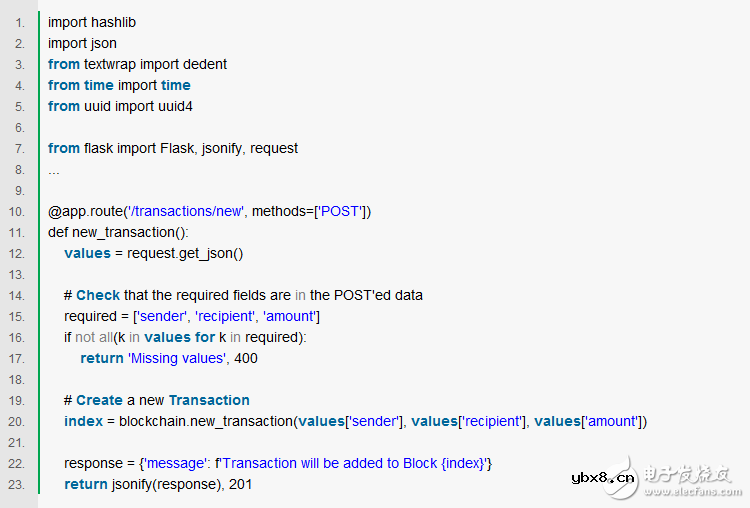Viewport: 750px width, 508px height.
Task: Click the '# Create a new Transaction' comment
Action: (157, 400)
